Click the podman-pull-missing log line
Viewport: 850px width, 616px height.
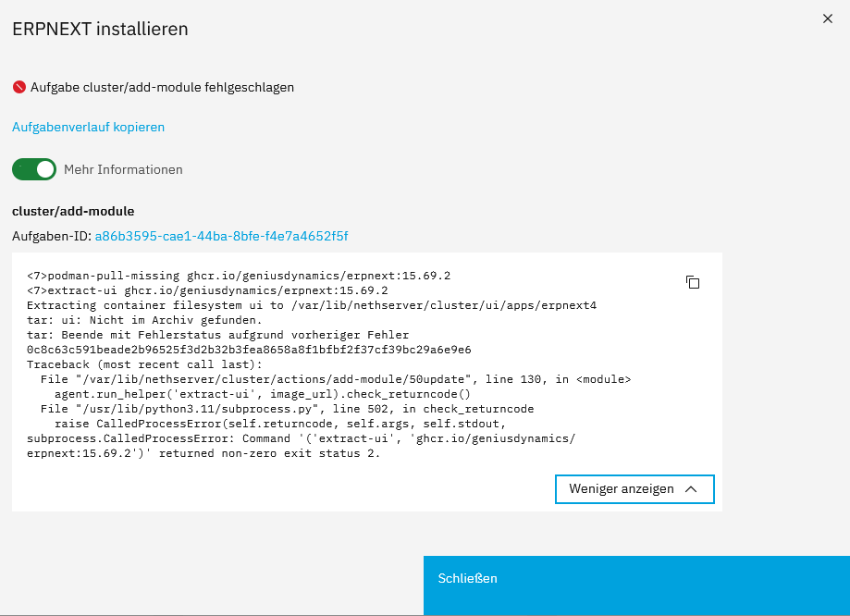click(239, 276)
